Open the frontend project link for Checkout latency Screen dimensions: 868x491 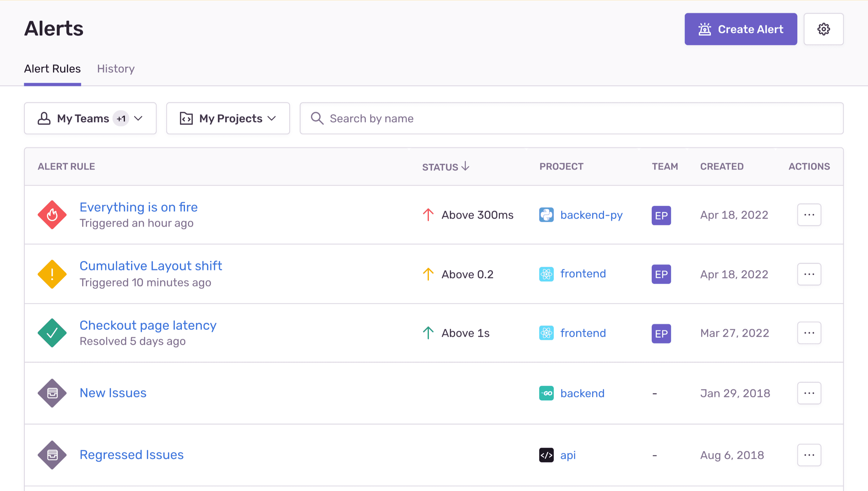pos(583,333)
